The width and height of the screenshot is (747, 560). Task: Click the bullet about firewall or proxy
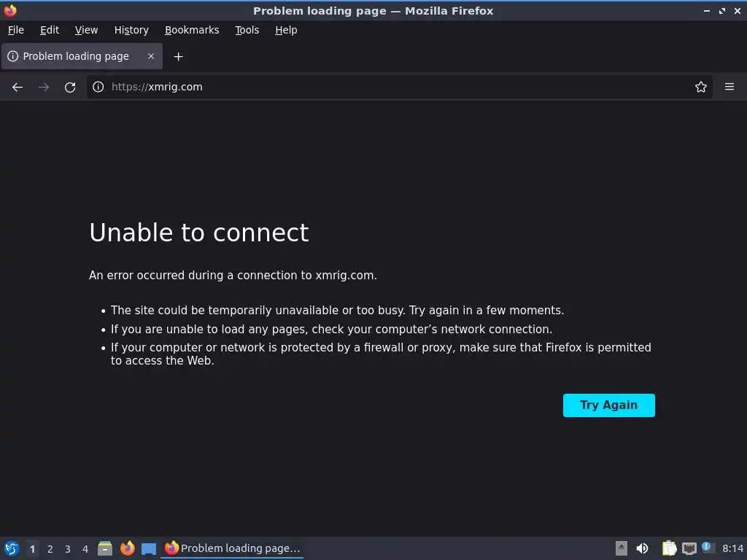pyautogui.click(x=381, y=354)
